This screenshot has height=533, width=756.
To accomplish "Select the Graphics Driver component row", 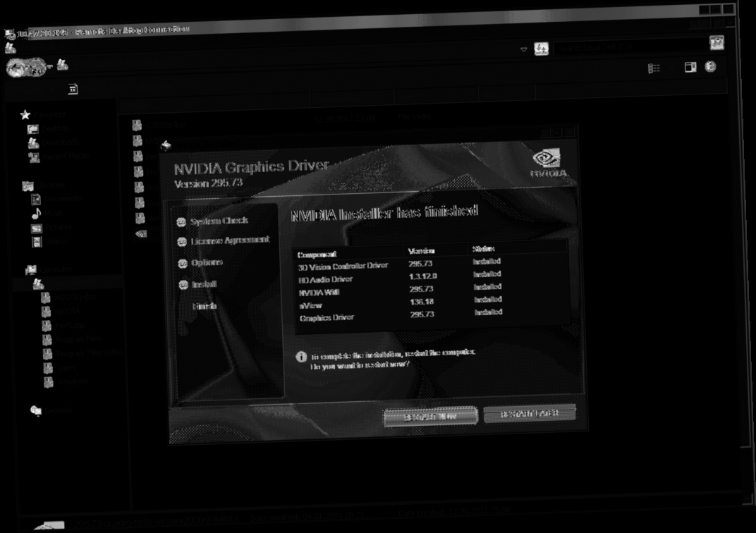I will [x=433, y=315].
